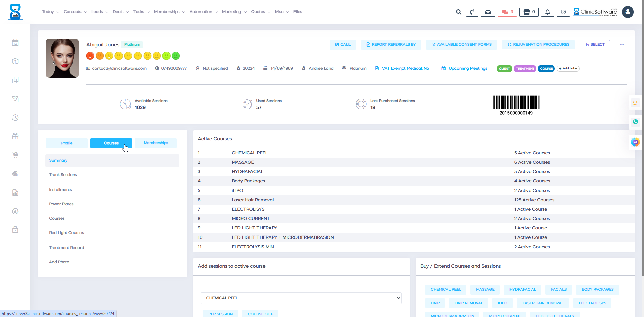This screenshot has height=317, width=644.
Task: Open the global search magnifier icon
Action: click(x=458, y=12)
